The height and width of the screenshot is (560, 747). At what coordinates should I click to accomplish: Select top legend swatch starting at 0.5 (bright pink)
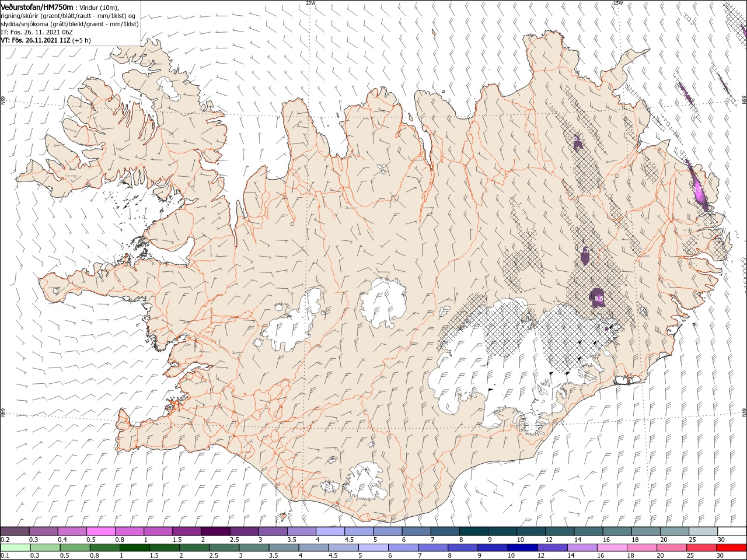pos(100,531)
